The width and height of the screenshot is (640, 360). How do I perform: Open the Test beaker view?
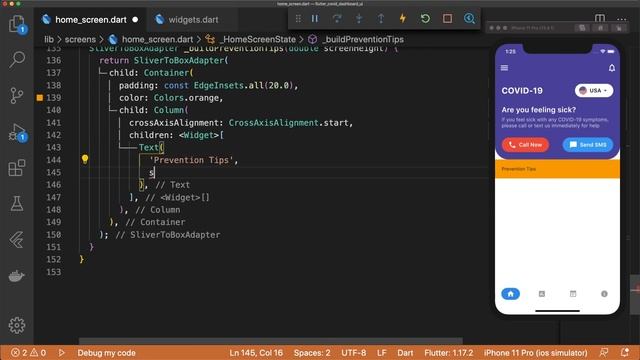click(x=17, y=203)
